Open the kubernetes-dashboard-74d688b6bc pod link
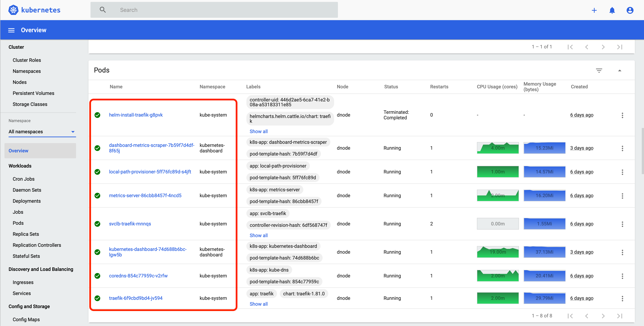Image resolution: width=644 pixels, height=326 pixels. coord(148,252)
